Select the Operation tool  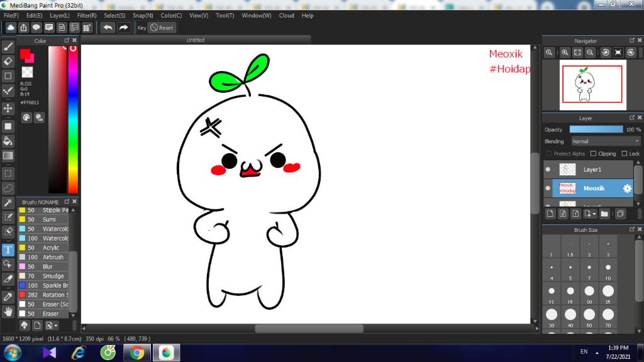tap(8, 264)
